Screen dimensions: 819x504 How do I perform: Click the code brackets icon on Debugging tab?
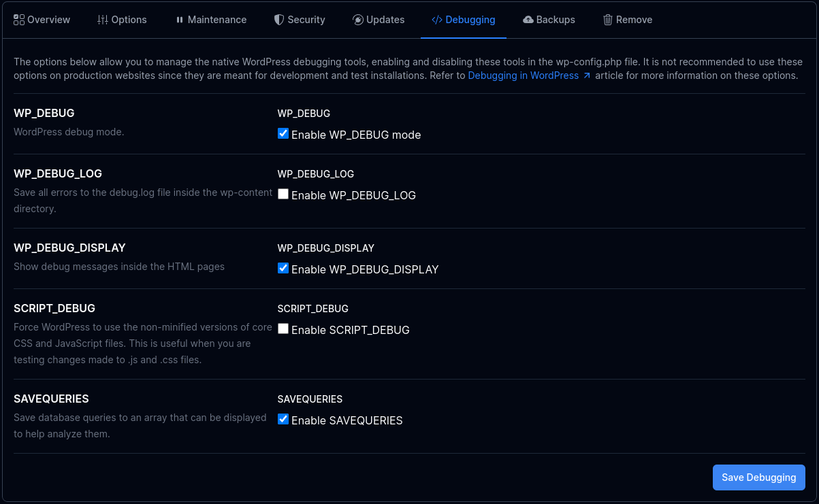[436, 20]
